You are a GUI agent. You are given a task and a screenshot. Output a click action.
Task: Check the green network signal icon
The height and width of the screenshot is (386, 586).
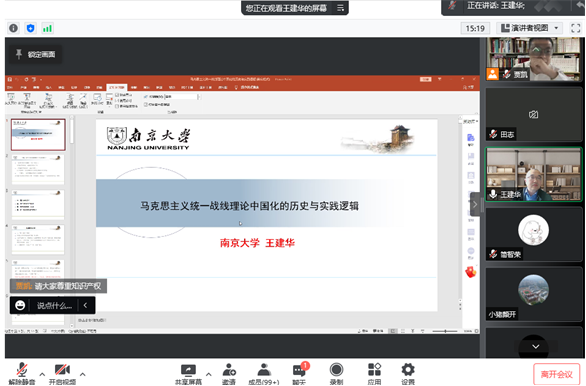pos(47,28)
